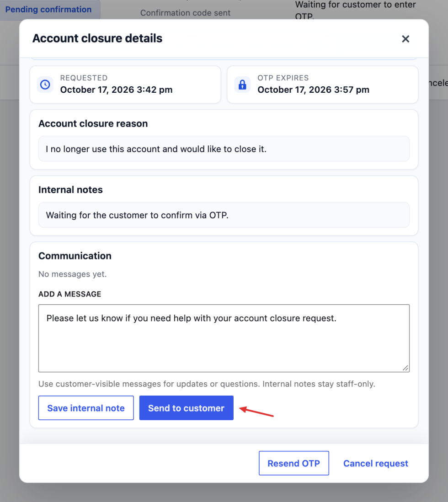Click the Account closure reason heading
448x502 pixels.
click(93, 124)
